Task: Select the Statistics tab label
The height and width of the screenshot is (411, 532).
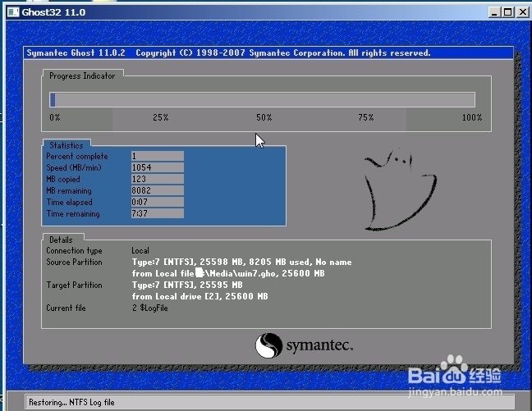Action: (66, 145)
